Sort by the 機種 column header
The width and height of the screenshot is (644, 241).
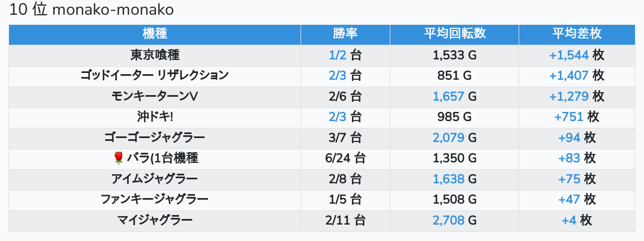coord(155,35)
